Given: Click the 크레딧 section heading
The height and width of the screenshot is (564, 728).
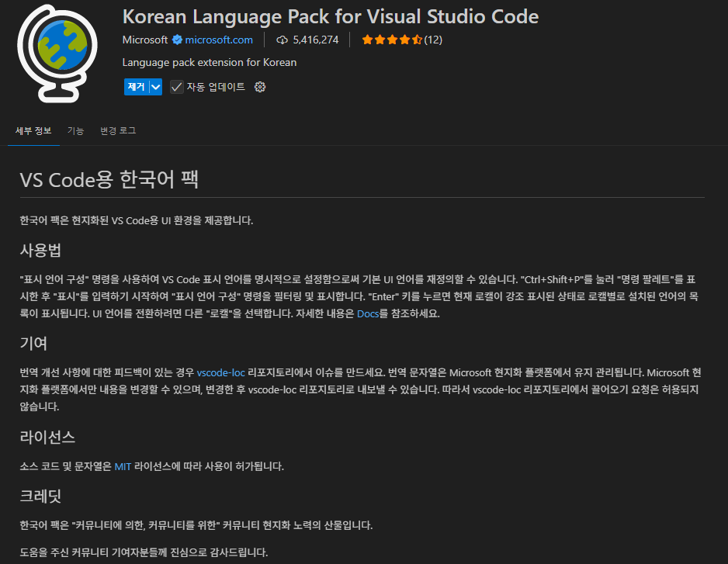Looking at the screenshot, I should point(40,497).
